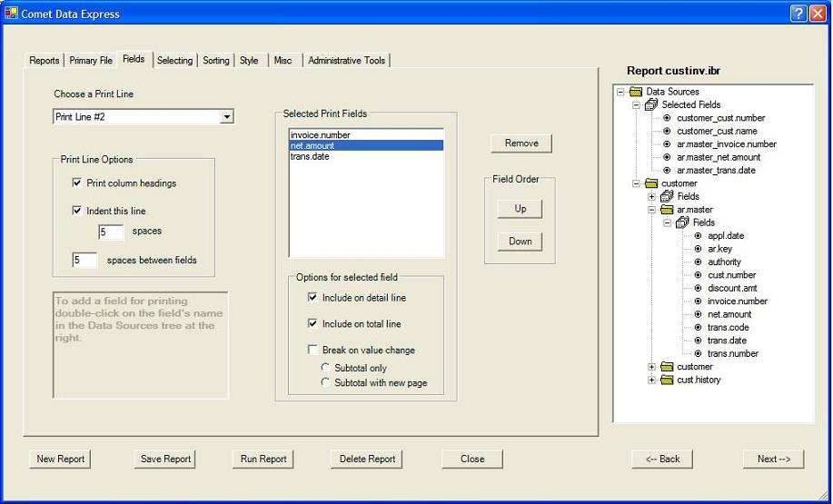Screen dimensions: 833x504
Task: Click the bullet icon beside ar.master_invoice.number
Action: click(x=668, y=143)
